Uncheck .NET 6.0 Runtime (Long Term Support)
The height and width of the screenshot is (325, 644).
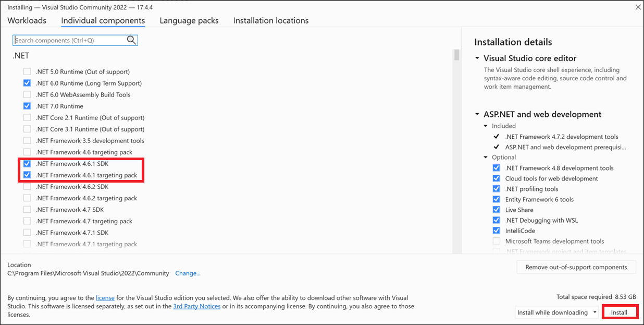click(27, 83)
